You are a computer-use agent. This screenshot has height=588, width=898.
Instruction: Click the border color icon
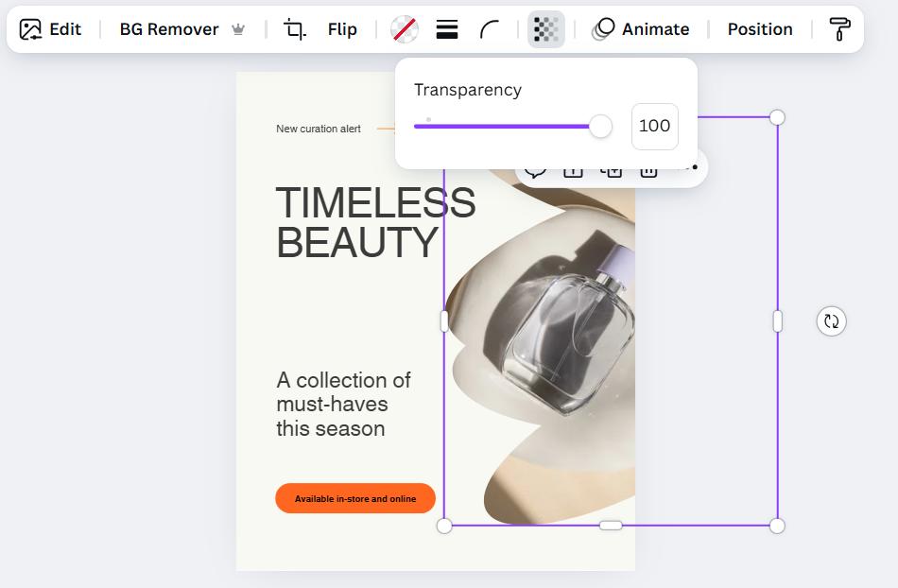[x=405, y=29]
